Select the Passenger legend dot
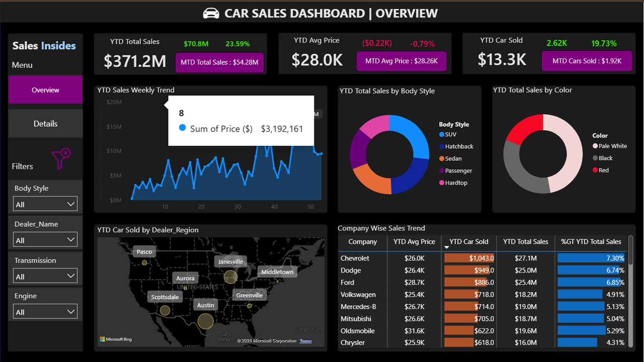 (x=441, y=170)
